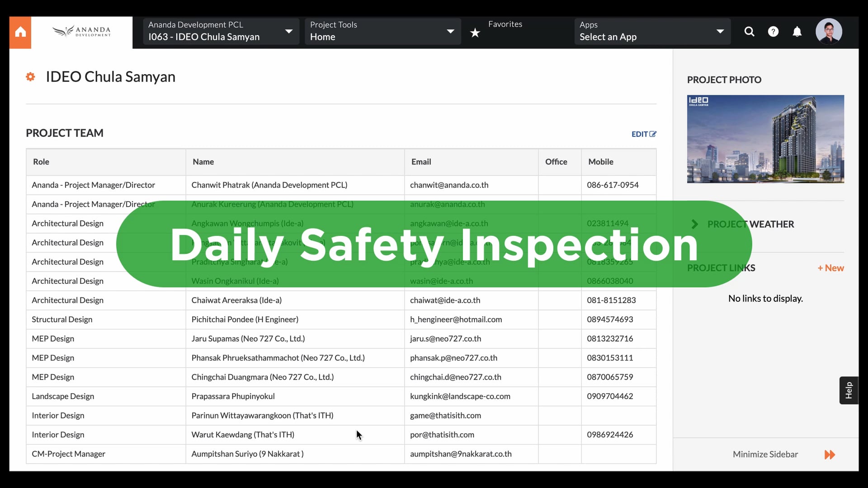Image resolution: width=868 pixels, height=488 pixels.
Task: Click the Ananda Development logo
Action: tap(81, 31)
